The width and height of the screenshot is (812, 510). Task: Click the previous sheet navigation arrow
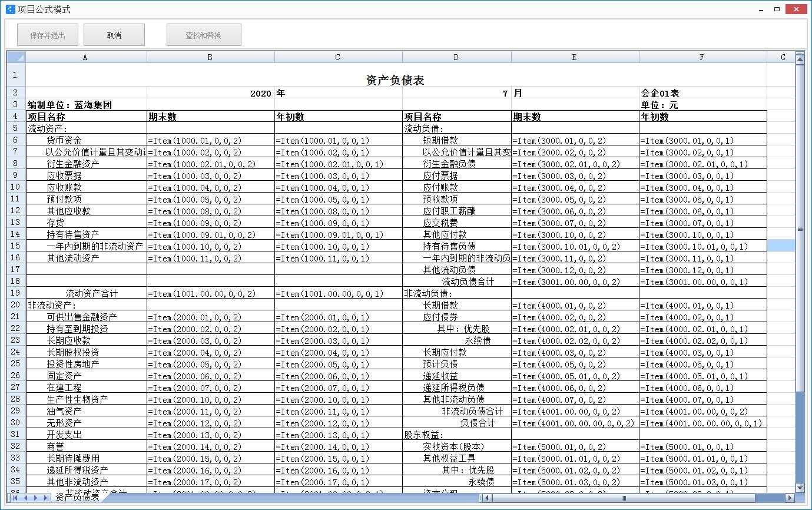[x=25, y=498]
